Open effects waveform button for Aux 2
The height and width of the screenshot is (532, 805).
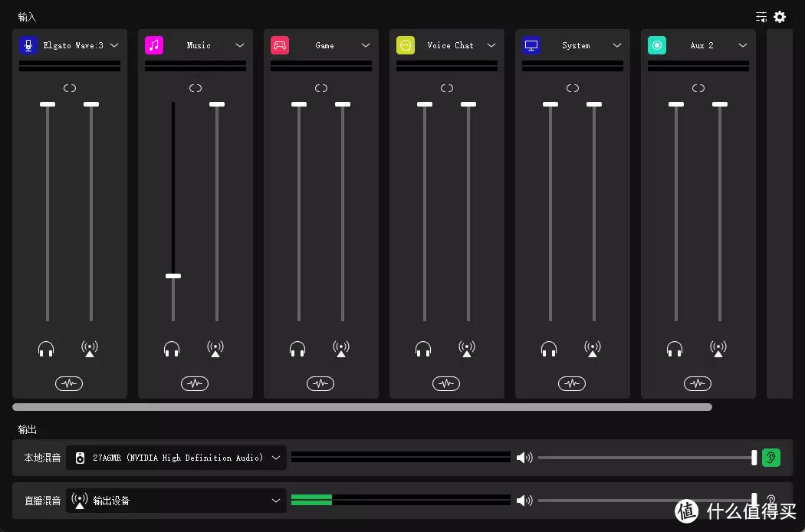(x=698, y=383)
